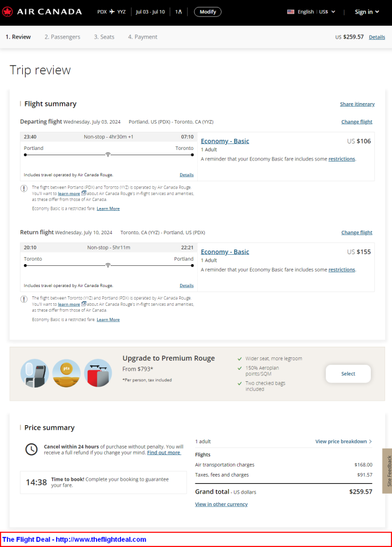The height and width of the screenshot is (547, 392).
Task: Open the English US$ language dropdown
Action: tap(311, 12)
